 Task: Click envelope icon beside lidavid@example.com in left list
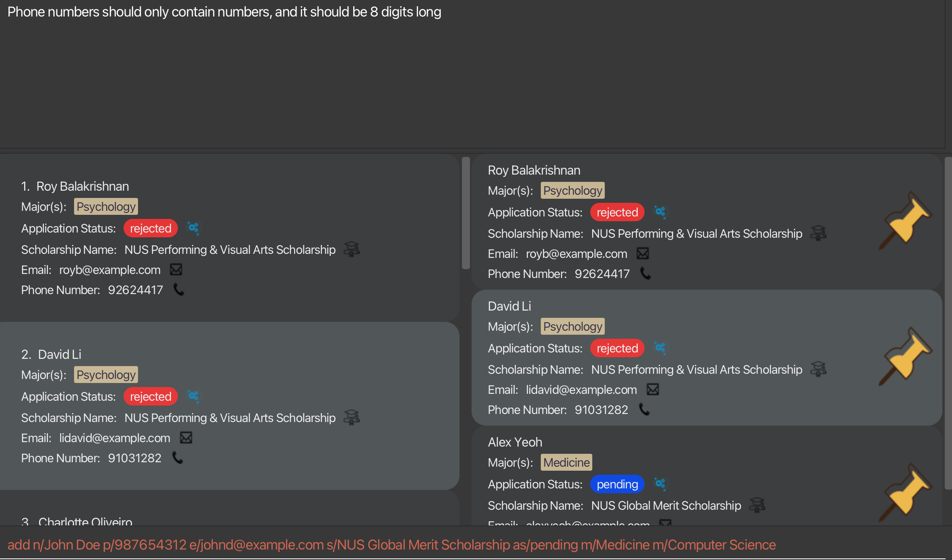pos(186,438)
